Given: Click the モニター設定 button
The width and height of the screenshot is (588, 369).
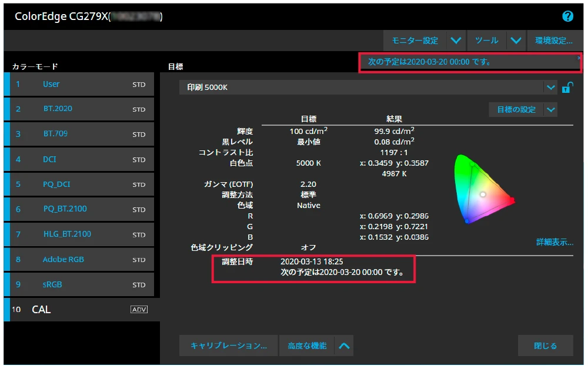Looking at the screenshot, I should (x=415, y=41).
